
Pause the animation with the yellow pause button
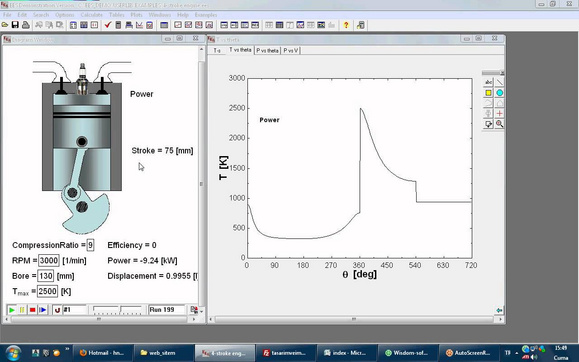coord(22,310)
